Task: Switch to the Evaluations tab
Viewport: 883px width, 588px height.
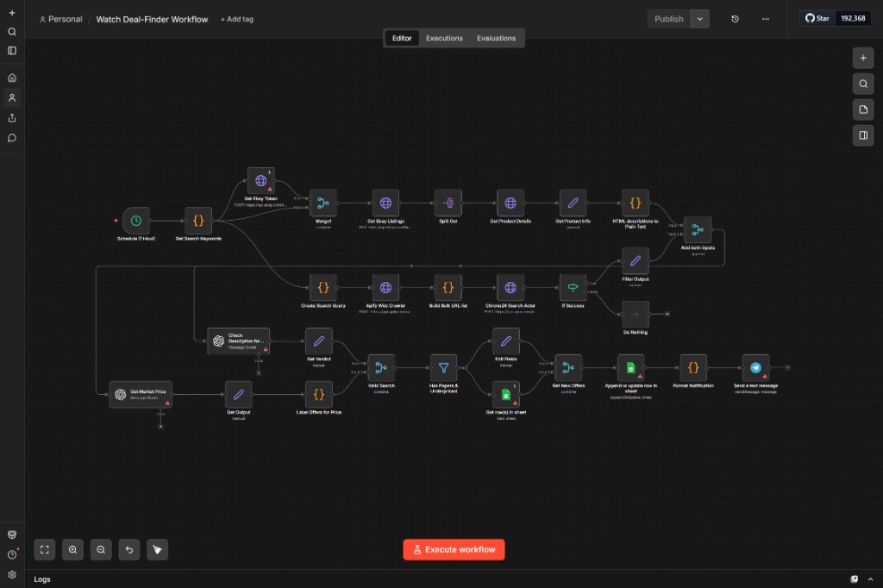Action: (496, 38)
